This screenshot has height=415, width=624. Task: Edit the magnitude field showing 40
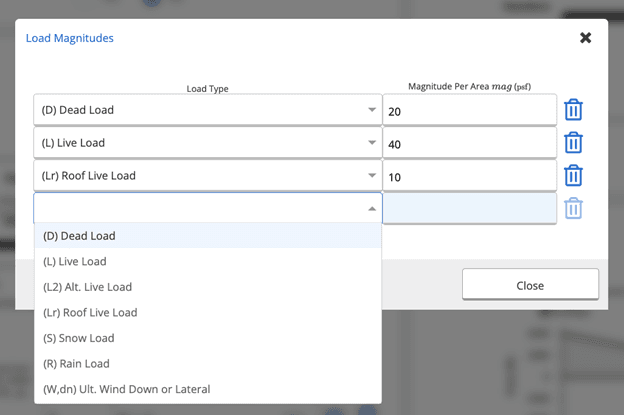tap(470, 143)
